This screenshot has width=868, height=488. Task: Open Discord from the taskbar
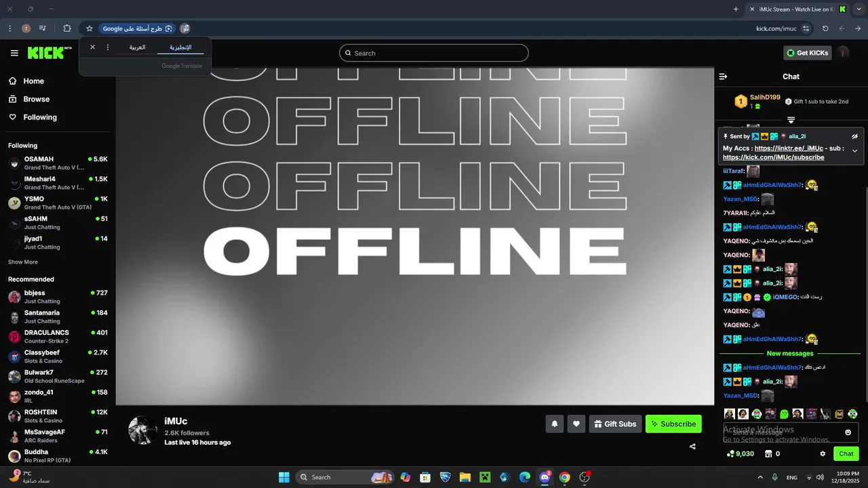coord(545,477)
